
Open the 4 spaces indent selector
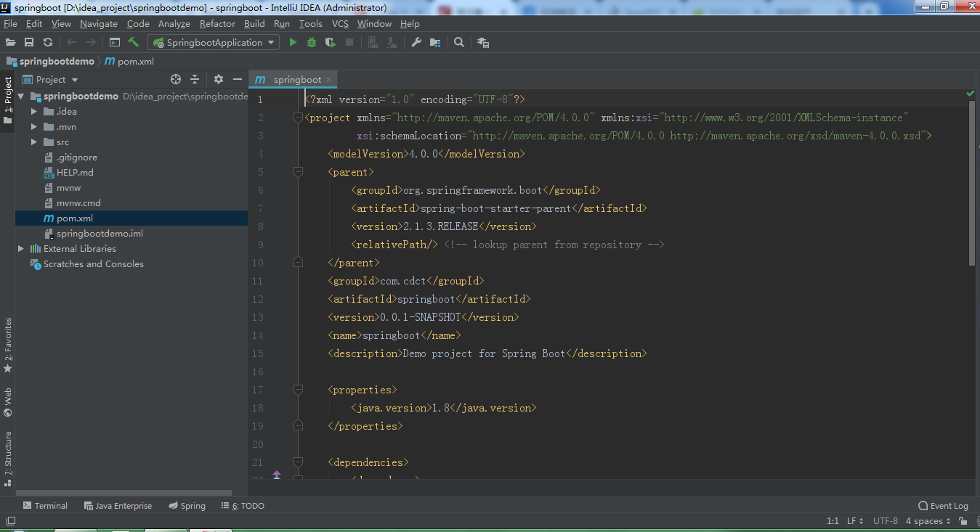pos(928,521)
